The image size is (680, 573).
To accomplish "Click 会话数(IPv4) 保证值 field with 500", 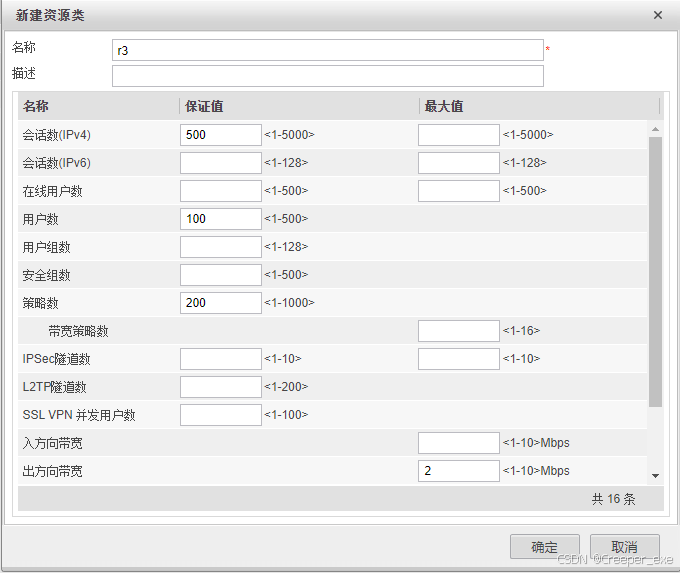I will click(x=221, y=135).
